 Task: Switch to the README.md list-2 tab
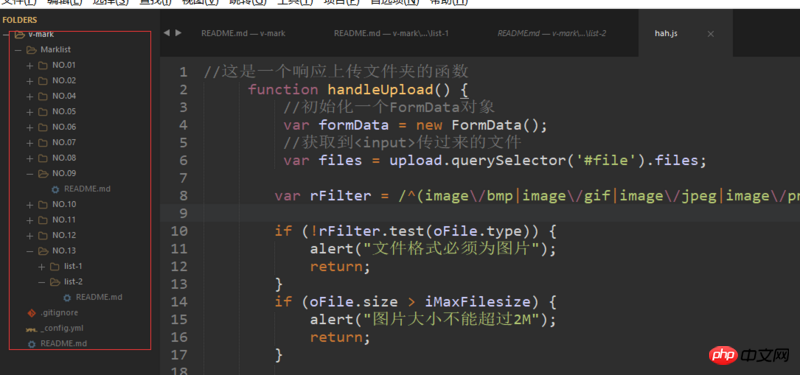click(552, 33)
